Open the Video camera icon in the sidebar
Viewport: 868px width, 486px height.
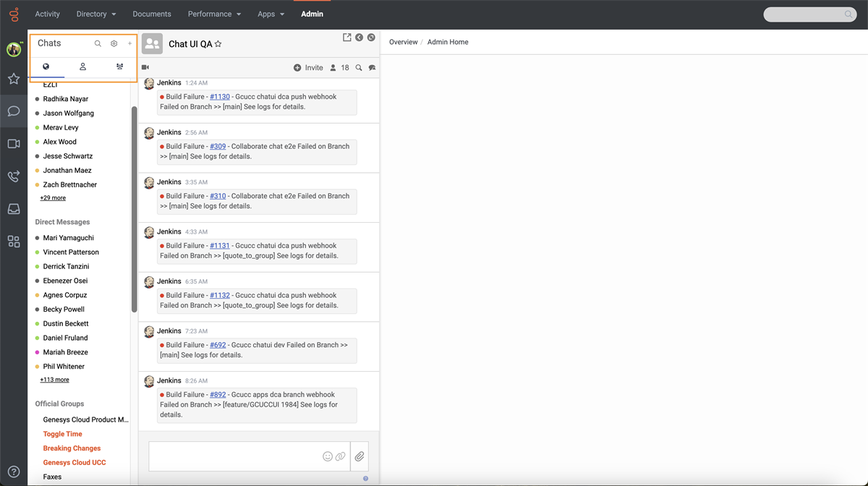(14, 144)
